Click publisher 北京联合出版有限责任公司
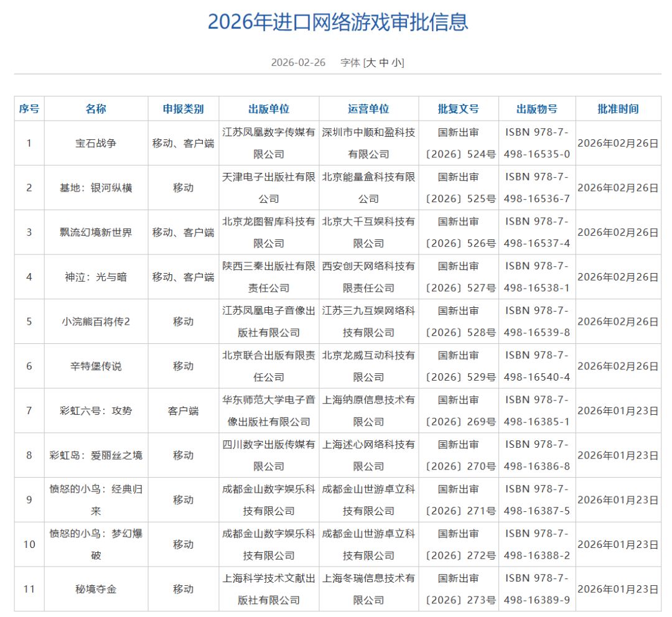Screen dimensions: 672x617 tap(269, 366)
